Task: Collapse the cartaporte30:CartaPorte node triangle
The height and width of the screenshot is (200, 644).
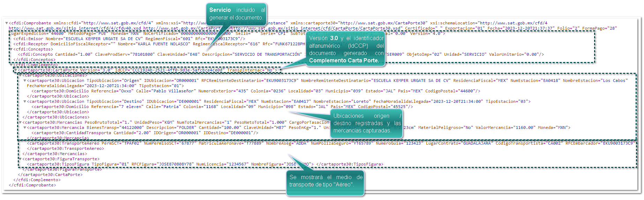Action: [x=16, y=70]
